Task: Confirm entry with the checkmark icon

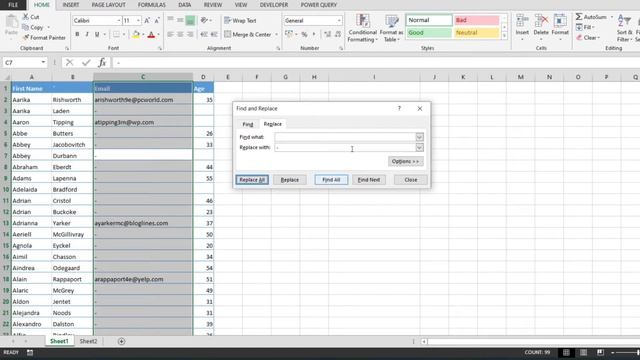Action: point(86,62)
